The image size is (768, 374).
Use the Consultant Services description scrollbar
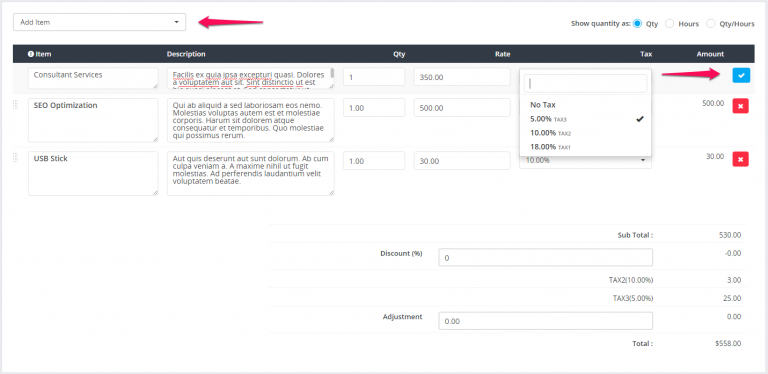[x=333, y=73]
